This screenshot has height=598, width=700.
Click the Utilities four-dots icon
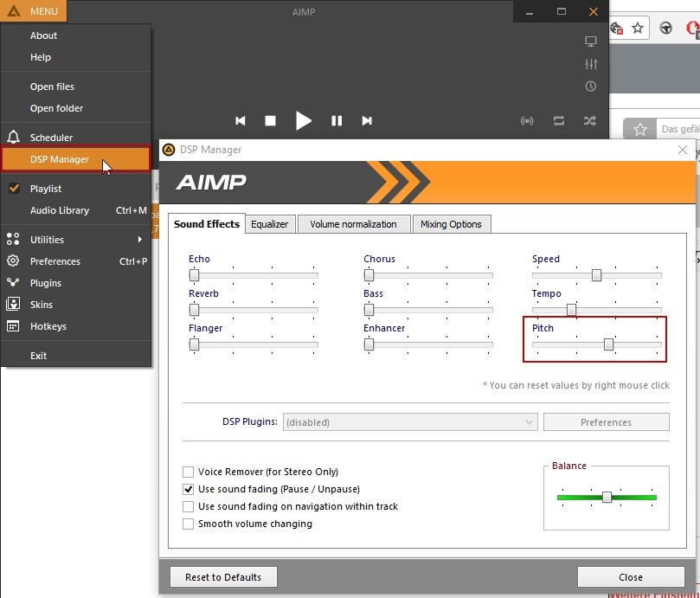point(13,239)
